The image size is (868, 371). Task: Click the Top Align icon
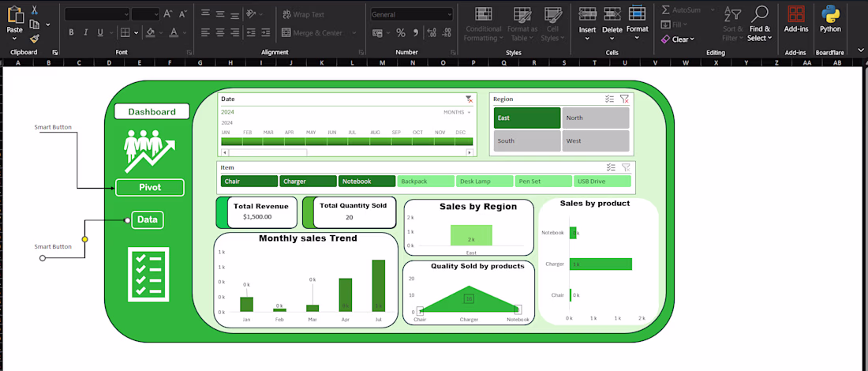pyautogui.click(x=205, y=14)
